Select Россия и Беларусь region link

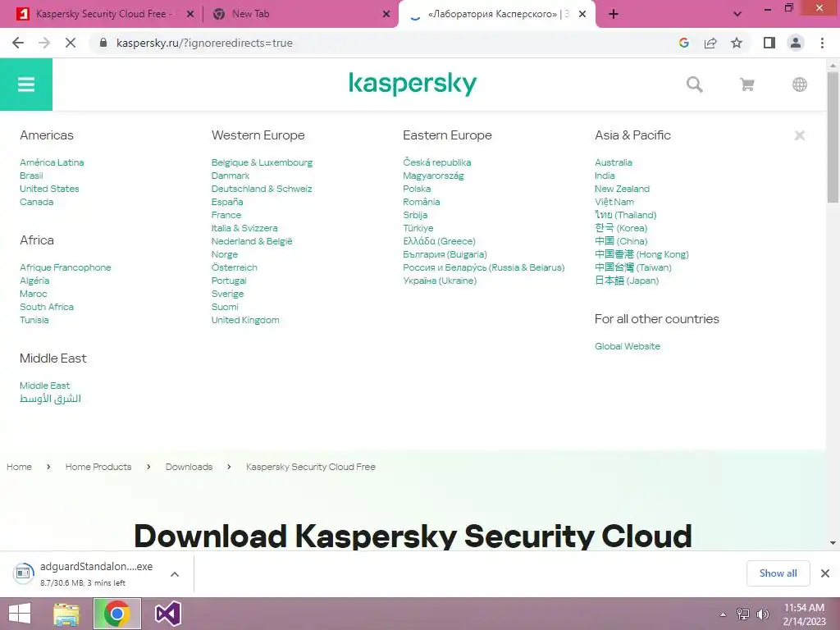point(484,267)
